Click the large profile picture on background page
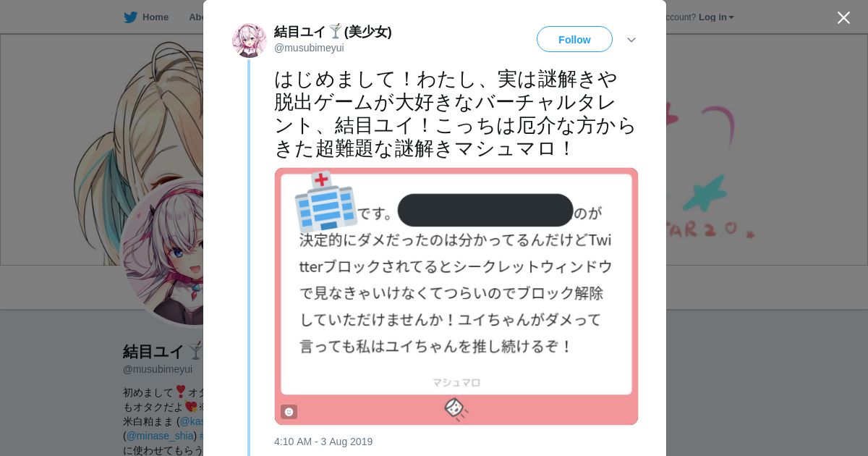Image resolution: width=868 pixels, height=456 pixels. point(162,253)
